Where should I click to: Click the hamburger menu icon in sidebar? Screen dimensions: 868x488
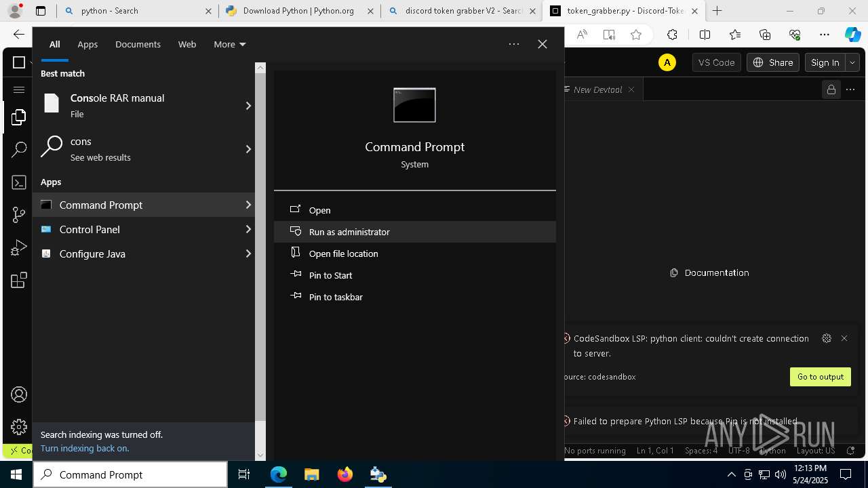tap(18, 89)
